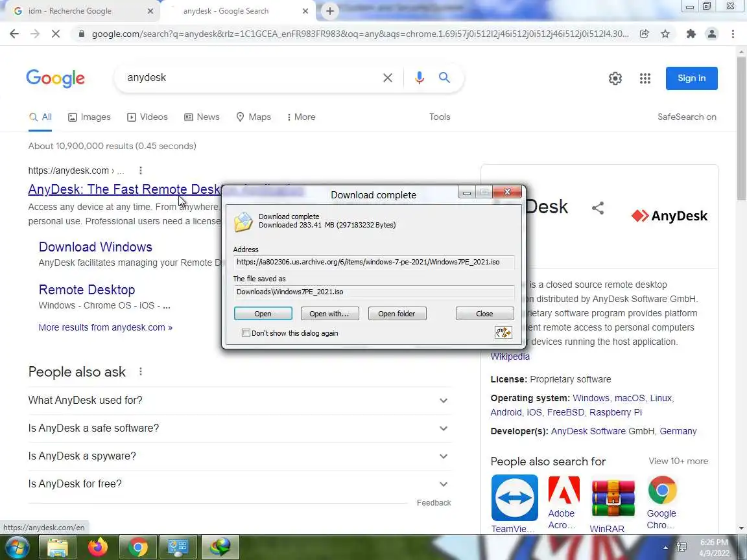Bookmark this page with the star icon
This screenshot has width=747, height=560.
tap(665, 34)
